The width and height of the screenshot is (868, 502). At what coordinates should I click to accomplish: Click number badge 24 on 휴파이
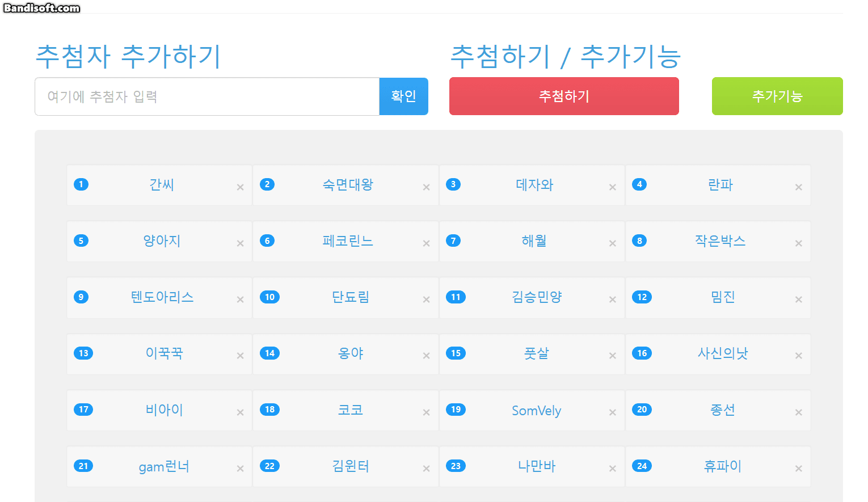(x=642, y=466)
